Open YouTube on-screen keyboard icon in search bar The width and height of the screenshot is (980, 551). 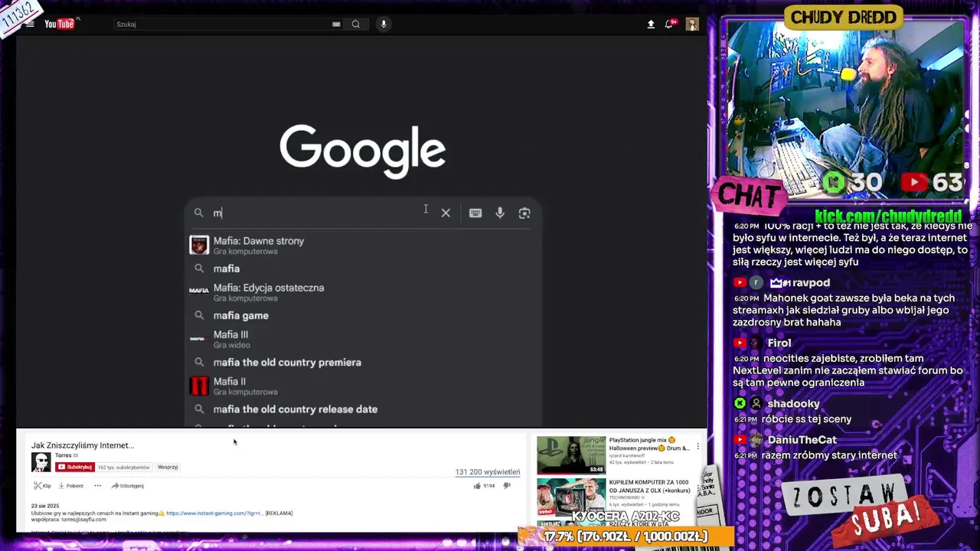coord(336,24)
